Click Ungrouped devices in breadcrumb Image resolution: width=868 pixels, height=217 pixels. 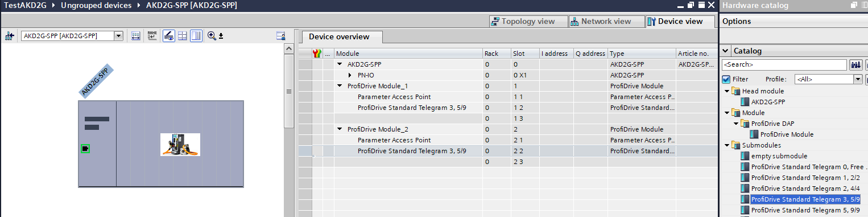point(96,5)
